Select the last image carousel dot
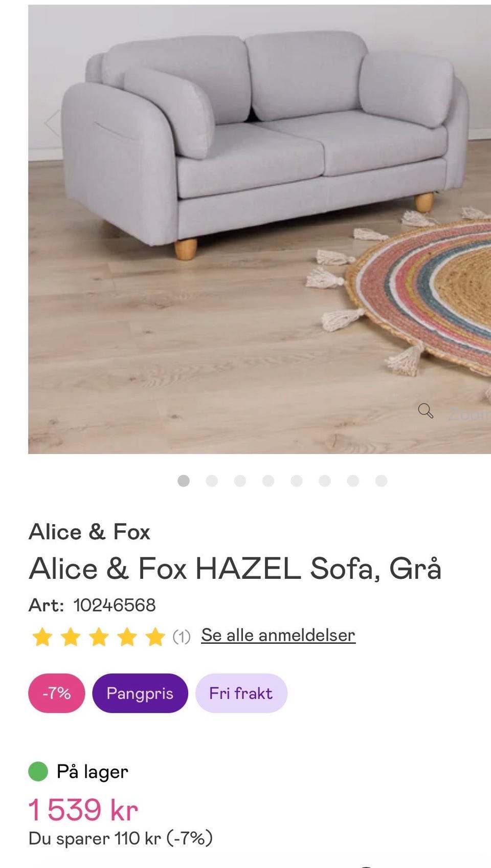 pyautogui.click(x=381, y=481)
